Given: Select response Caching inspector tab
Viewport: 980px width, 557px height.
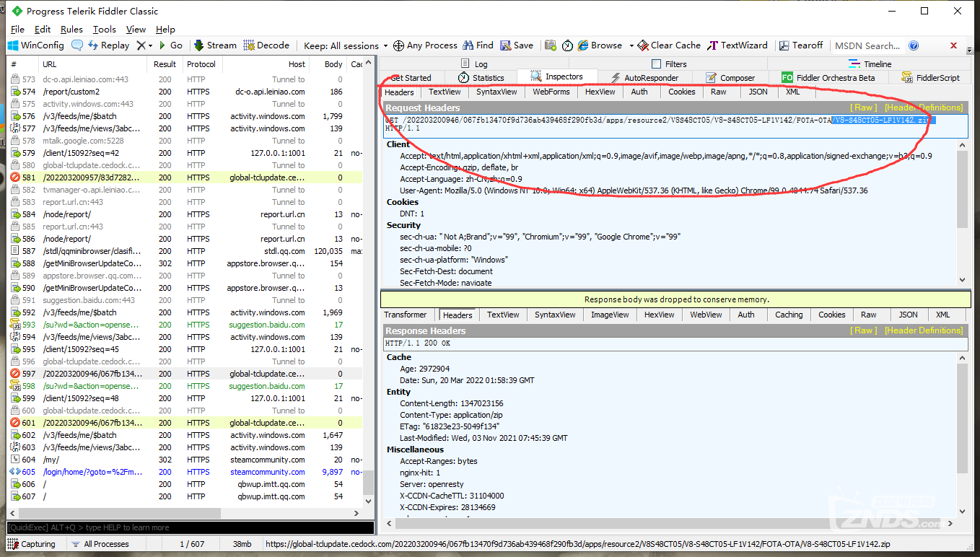Looking at the screenshot, I should tap(789, 315).
